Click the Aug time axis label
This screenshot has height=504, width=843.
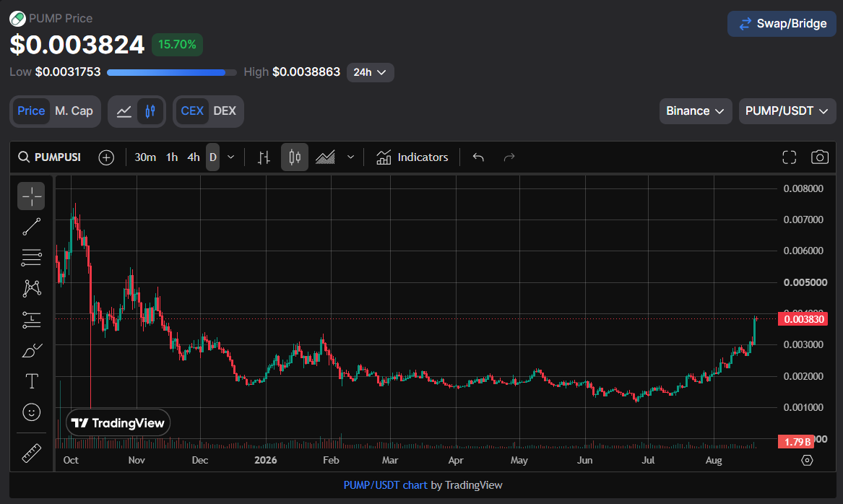click(x=714, y=461)
